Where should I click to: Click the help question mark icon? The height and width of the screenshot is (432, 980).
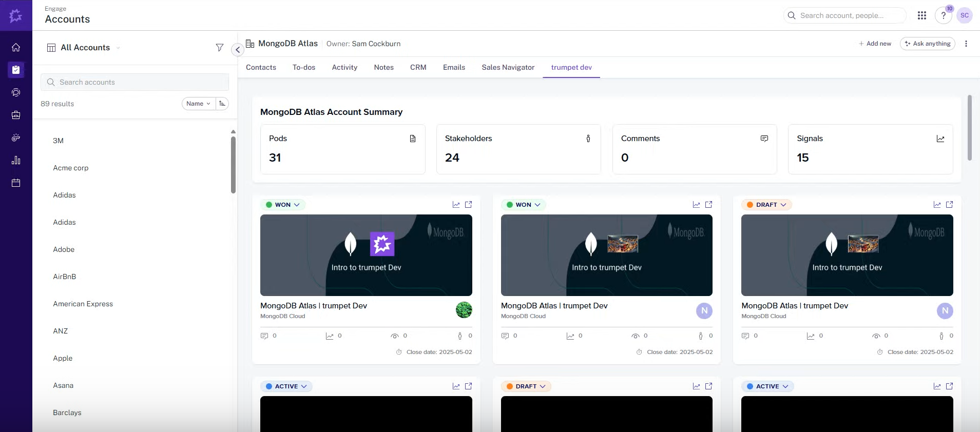point(943,15)
